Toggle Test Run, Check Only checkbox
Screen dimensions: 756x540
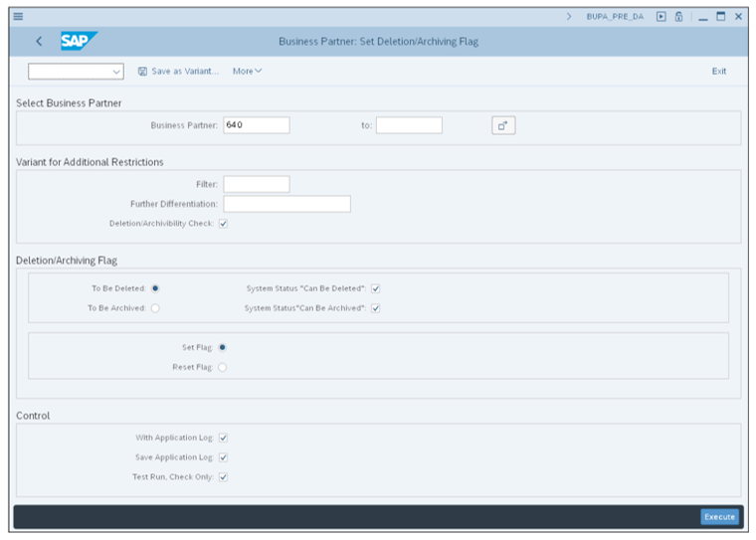pyautogui.click(x=223, y=477)
